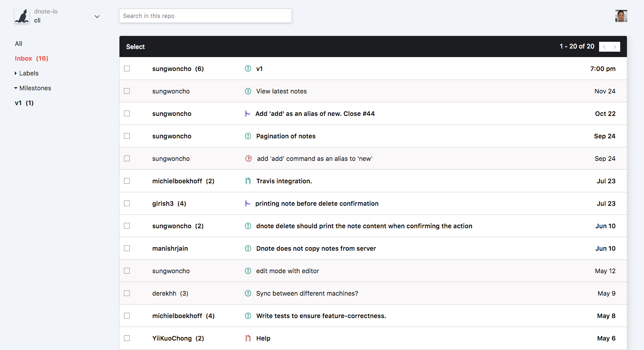644x350 pixels.
Task: Open 'Sync between different machines?' issue
Action: 307,293
